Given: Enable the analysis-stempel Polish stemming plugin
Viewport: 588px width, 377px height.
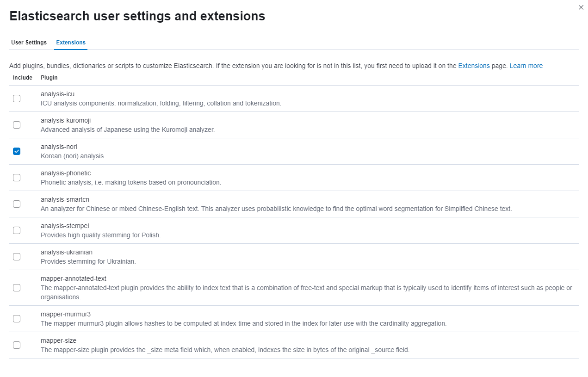Looking at the screenshot, I should click(17, 230).
